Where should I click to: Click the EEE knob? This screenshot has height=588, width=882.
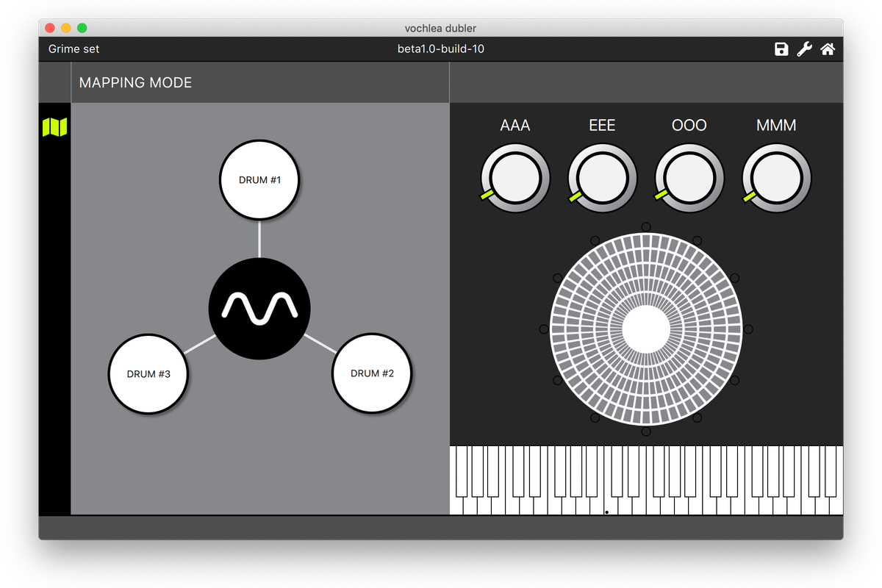tap(601, 177)
